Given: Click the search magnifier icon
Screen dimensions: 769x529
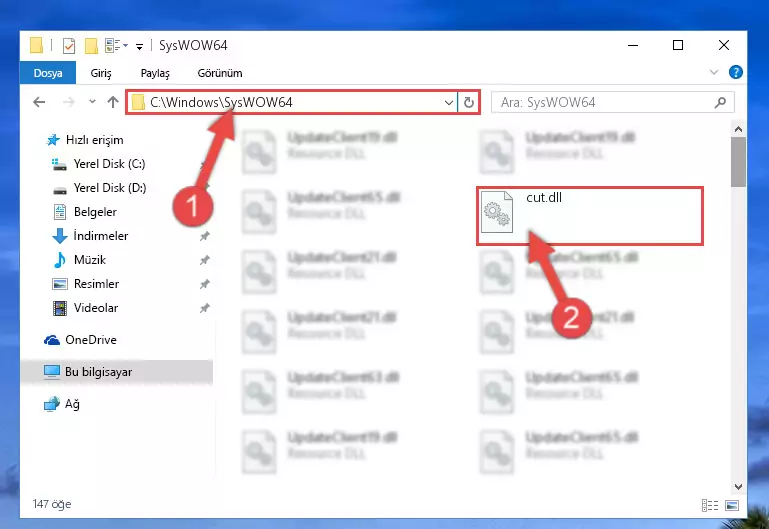Looking at the screenshot, I should tap(720, 102).
